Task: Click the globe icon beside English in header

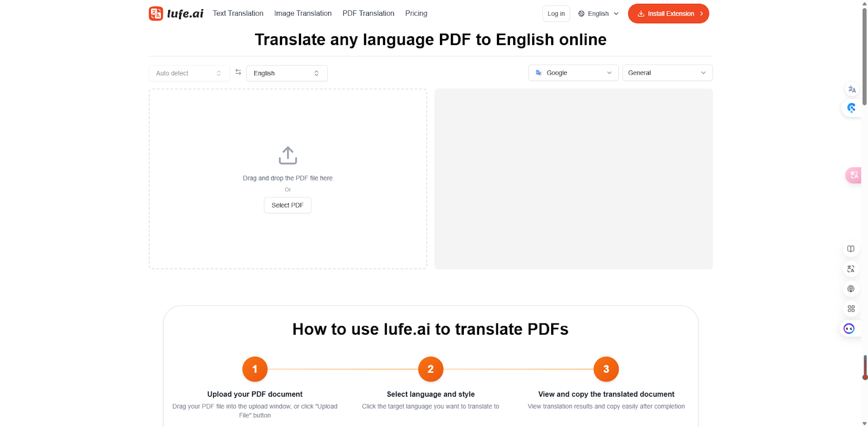Action: (x=582, y=14)
